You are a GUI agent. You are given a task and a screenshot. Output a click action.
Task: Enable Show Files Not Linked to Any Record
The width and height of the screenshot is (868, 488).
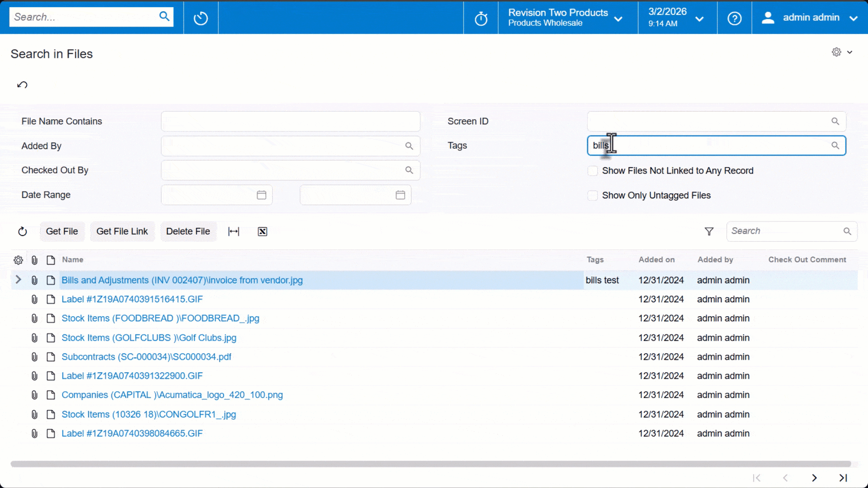(x=592, y=171)
